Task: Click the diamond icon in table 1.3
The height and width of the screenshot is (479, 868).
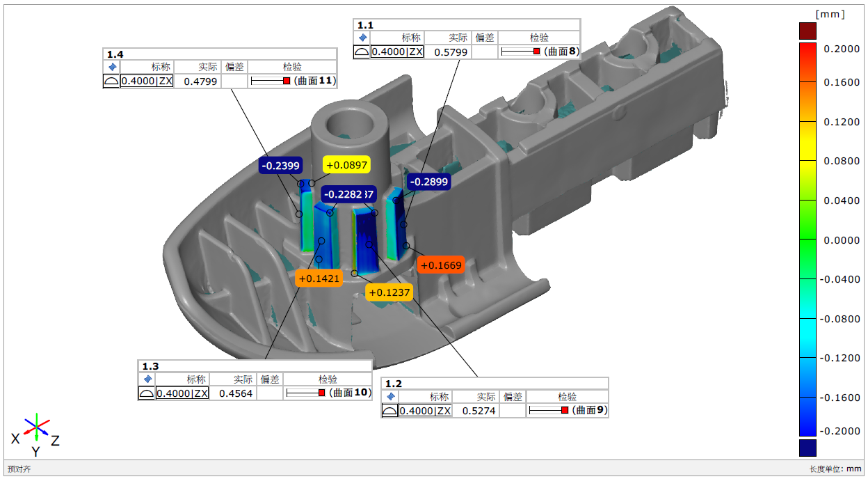Action: 147,379
